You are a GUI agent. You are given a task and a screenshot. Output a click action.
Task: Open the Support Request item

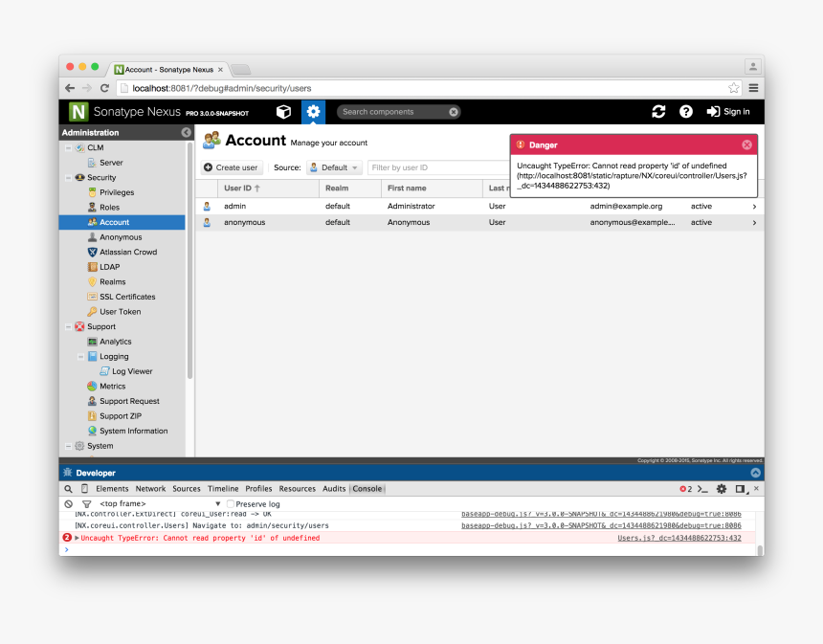(123, 401)
